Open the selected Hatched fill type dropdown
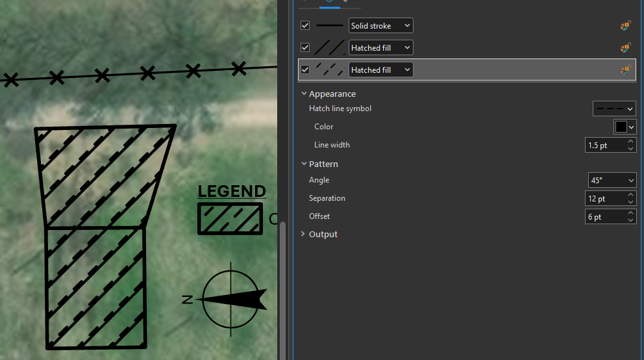The height and width of the screenshot is (360, 644). (x=380, y=70)
